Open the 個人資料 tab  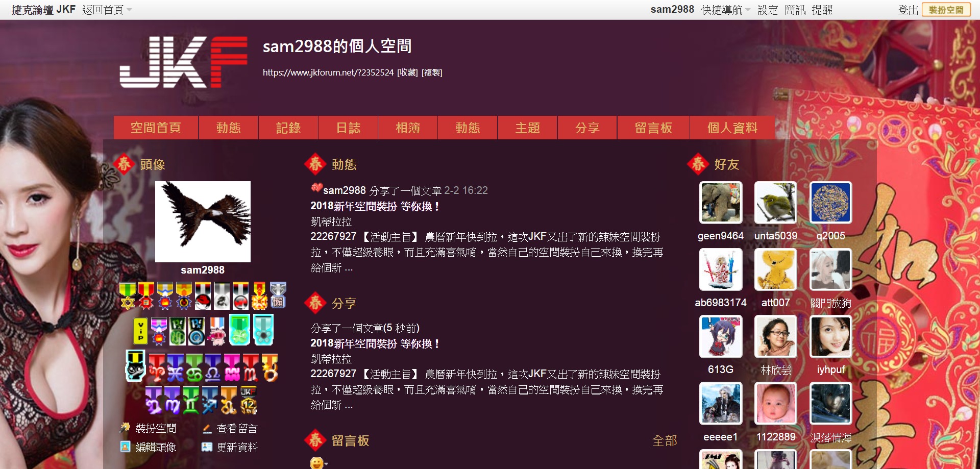(x=732, y=128)
